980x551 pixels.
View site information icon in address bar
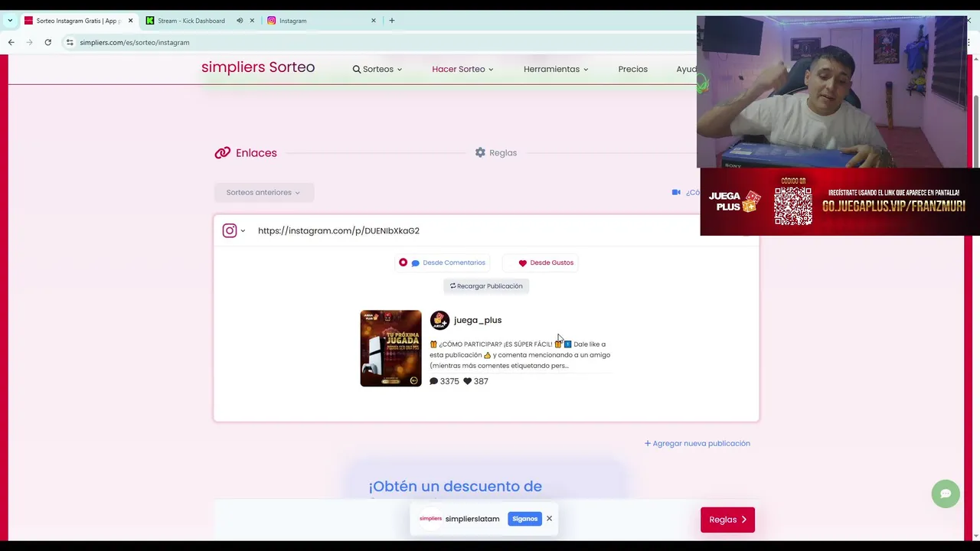coord(70,42)
